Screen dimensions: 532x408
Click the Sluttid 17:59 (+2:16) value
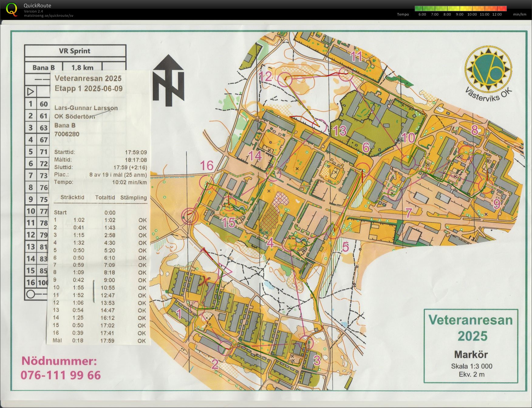tap(130, 167)
